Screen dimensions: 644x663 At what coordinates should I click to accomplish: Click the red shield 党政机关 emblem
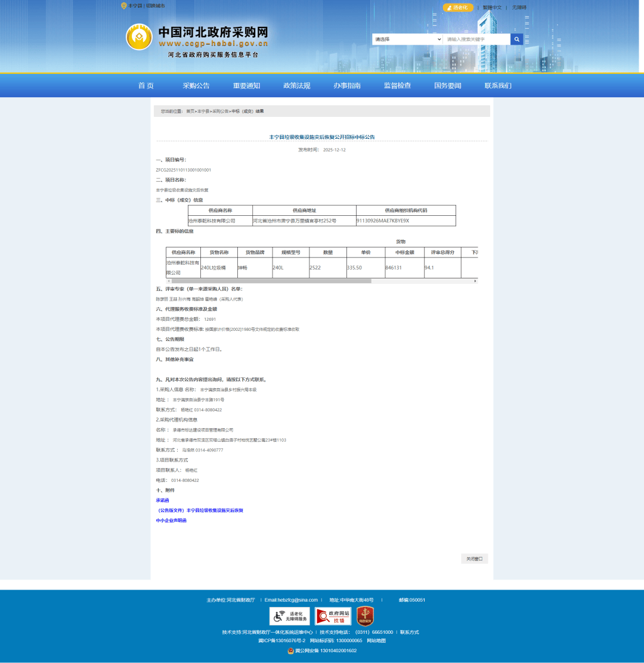point(365,616)
